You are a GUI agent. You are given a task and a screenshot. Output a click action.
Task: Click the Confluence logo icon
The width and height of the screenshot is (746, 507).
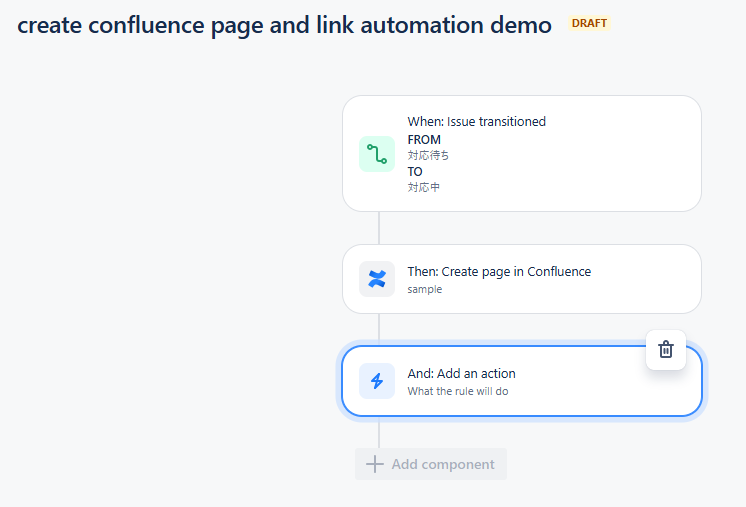tap(377, 279)
